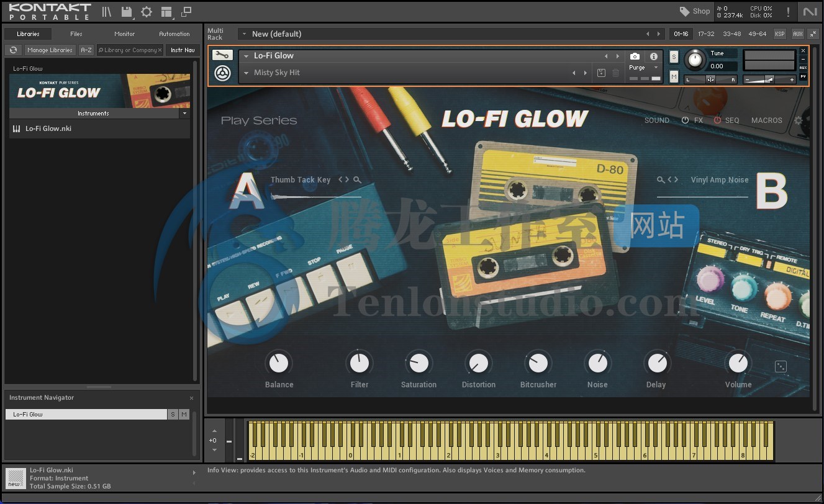Viewport: 824px width, 504px height.
Task: Switch to the Automation tab
Action: 174,34
